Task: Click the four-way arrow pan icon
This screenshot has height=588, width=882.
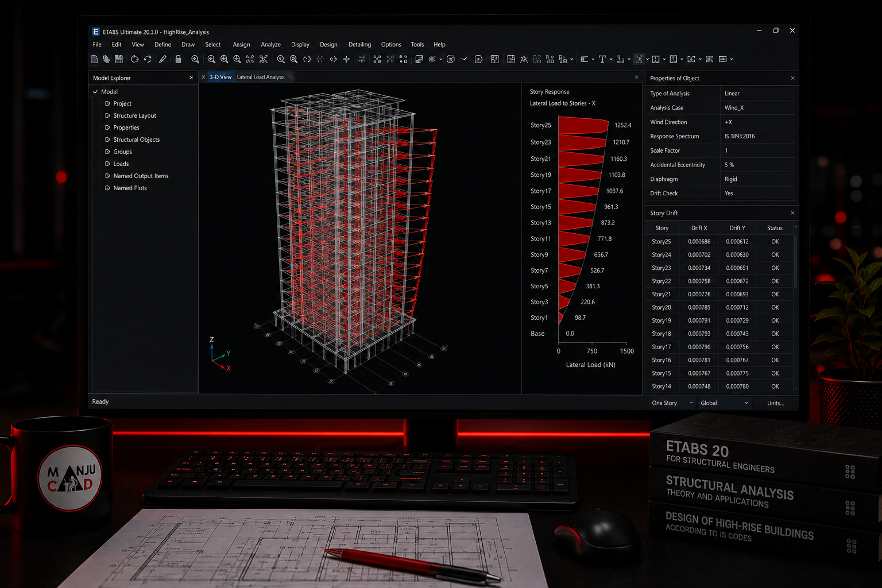Action: pyautogui.click(x=346, y=59)
